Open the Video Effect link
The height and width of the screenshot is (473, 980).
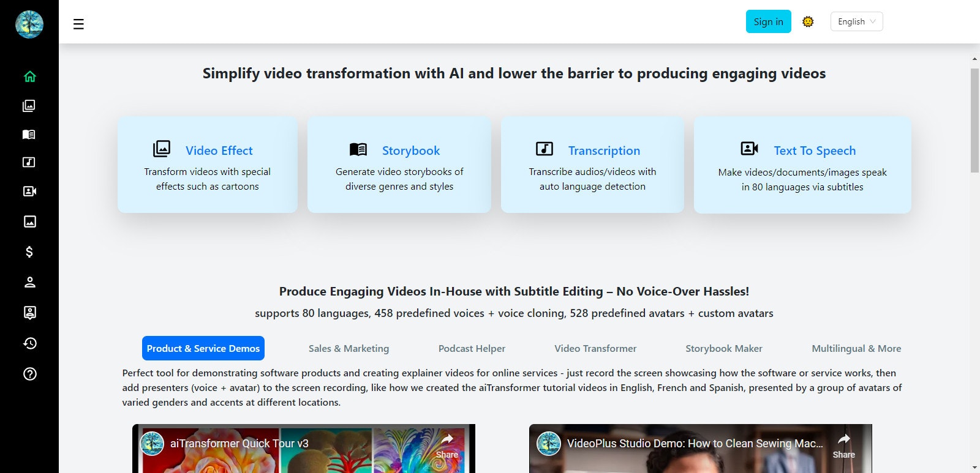coord(219,151)
